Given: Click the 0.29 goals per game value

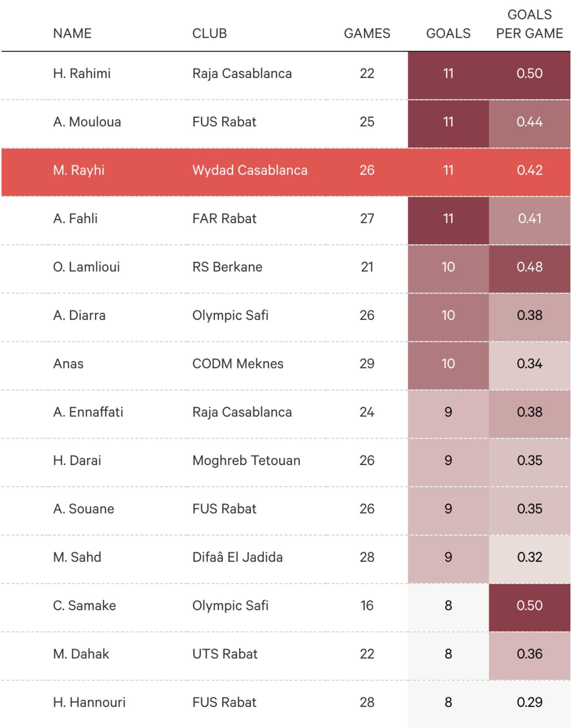Looking at the screenshot, I should [529, 702].
